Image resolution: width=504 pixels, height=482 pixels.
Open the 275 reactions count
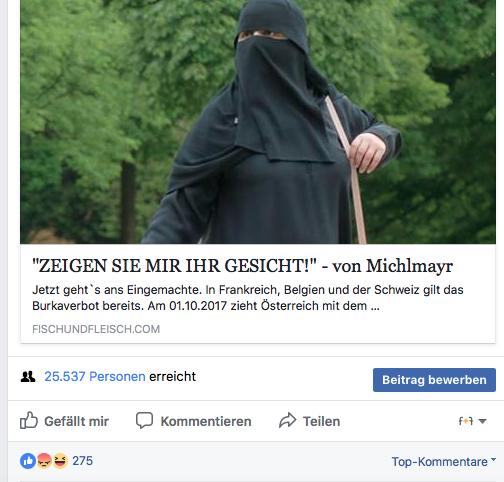point(82,461)
